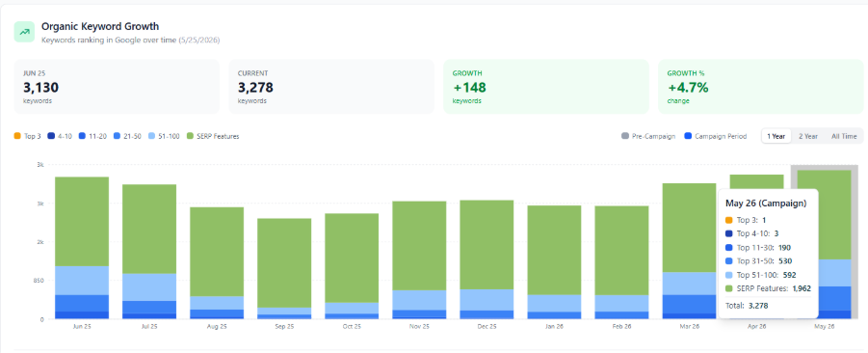Image resolution: width=868 pixels, height=353 pixels.
Task: Click the Aug 25 bar in the chart
Action: [217, 263]
